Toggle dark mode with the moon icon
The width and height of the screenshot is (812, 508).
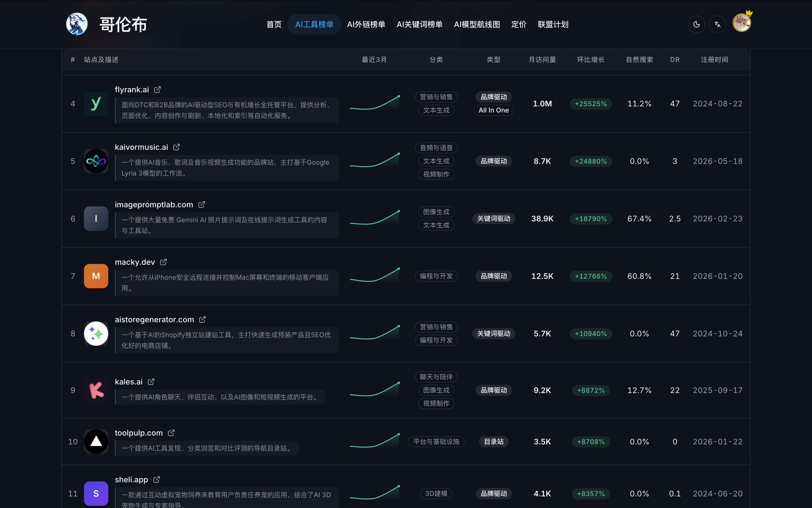tap(696, 24)
